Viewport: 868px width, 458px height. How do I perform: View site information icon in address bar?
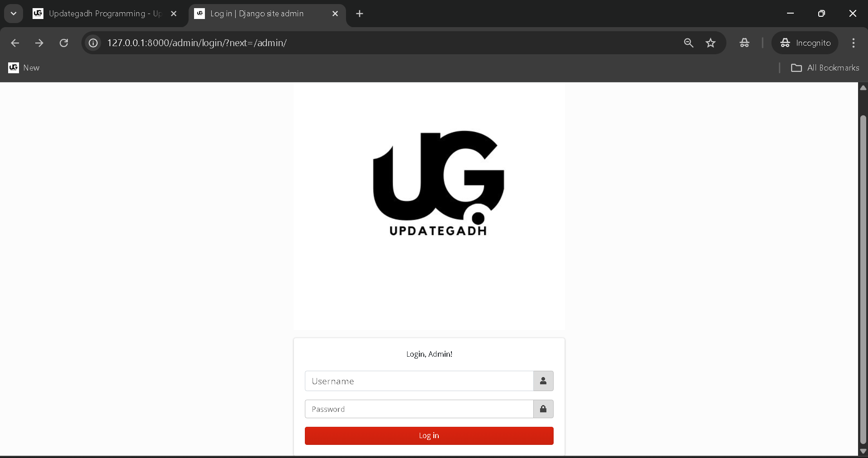93,43
